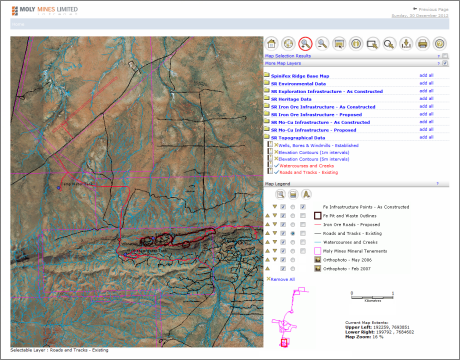Add Wells, Bores & Windmills - Established layer
The height and width of the screenshot is (360, 460).
[x=318, y=145]
